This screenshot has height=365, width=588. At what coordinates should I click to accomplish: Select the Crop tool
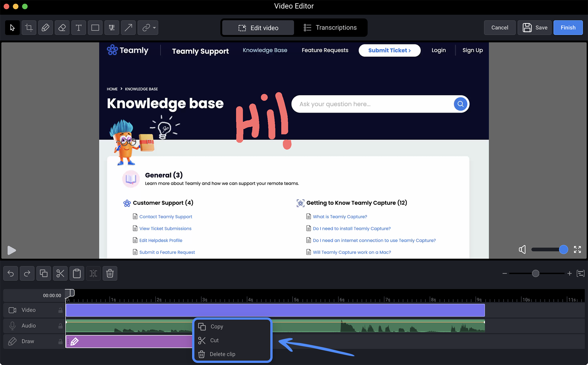tap(29, 28)
